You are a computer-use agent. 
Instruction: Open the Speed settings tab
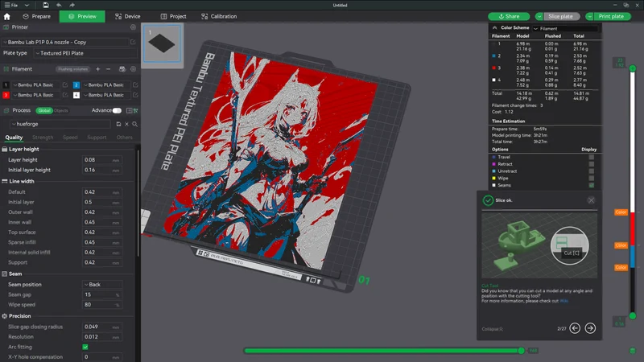[70, 138]
